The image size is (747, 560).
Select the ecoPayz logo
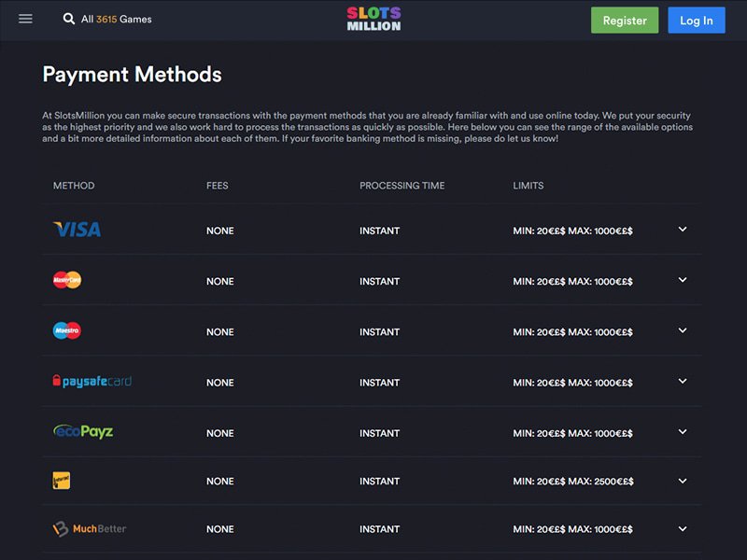pyautogui.click(x=83, y=431)
